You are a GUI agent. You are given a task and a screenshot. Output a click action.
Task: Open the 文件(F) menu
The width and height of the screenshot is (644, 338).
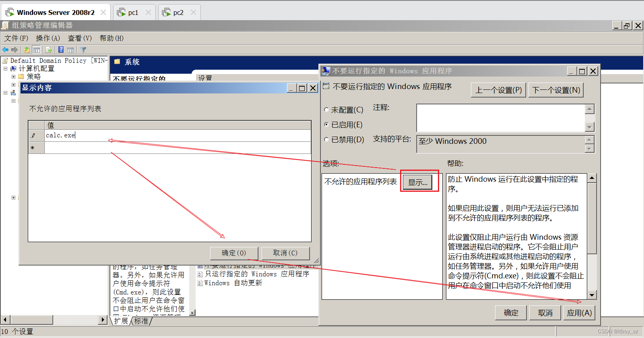pos(16,38)
